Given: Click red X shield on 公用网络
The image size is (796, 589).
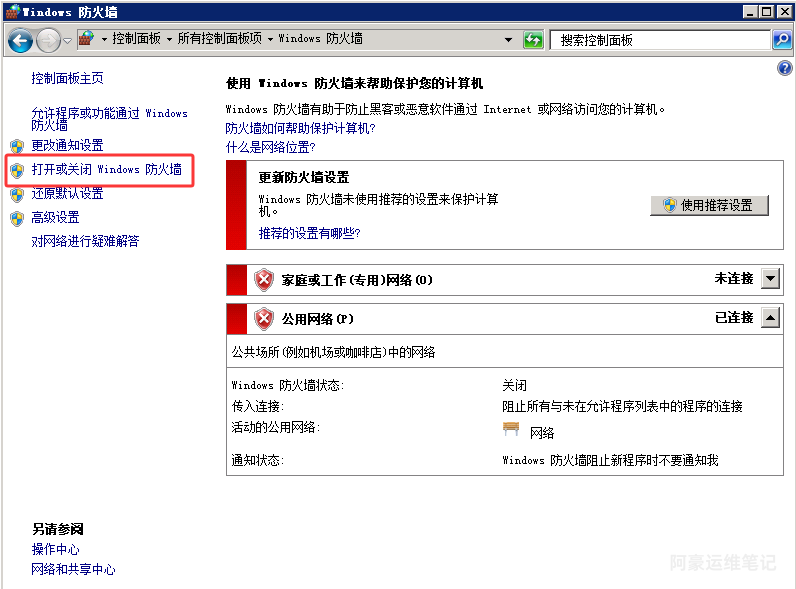Looking at the screenshot, I should [264, 319].
